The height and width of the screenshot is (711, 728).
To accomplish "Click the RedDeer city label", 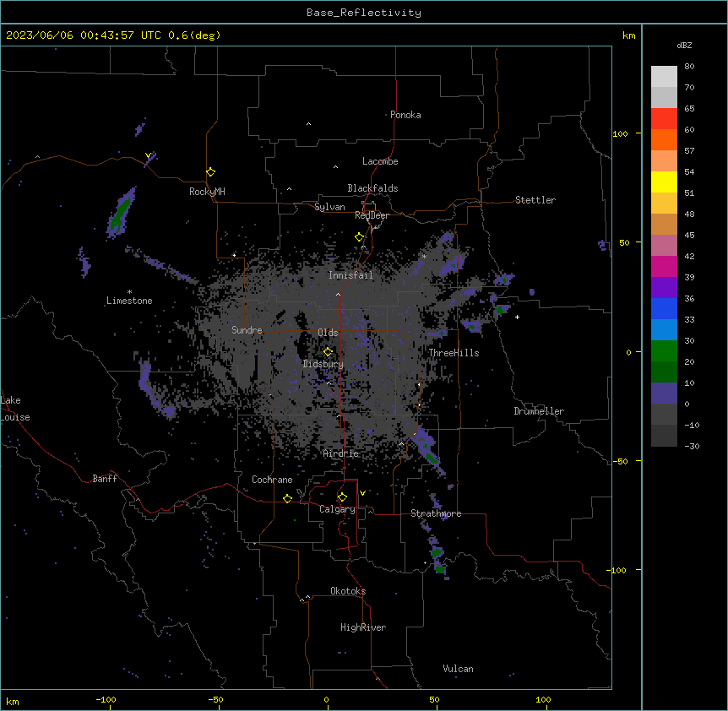I will [372, 215].
